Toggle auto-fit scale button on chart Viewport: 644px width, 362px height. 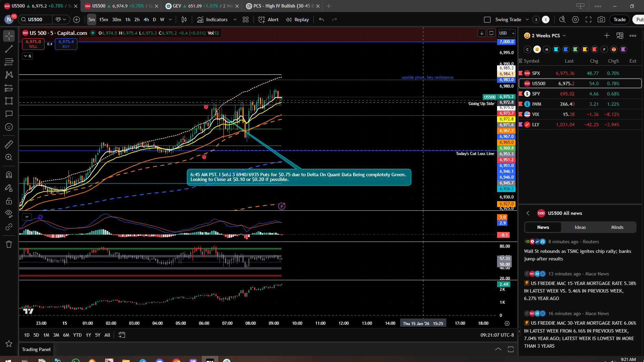click(491, 33)
